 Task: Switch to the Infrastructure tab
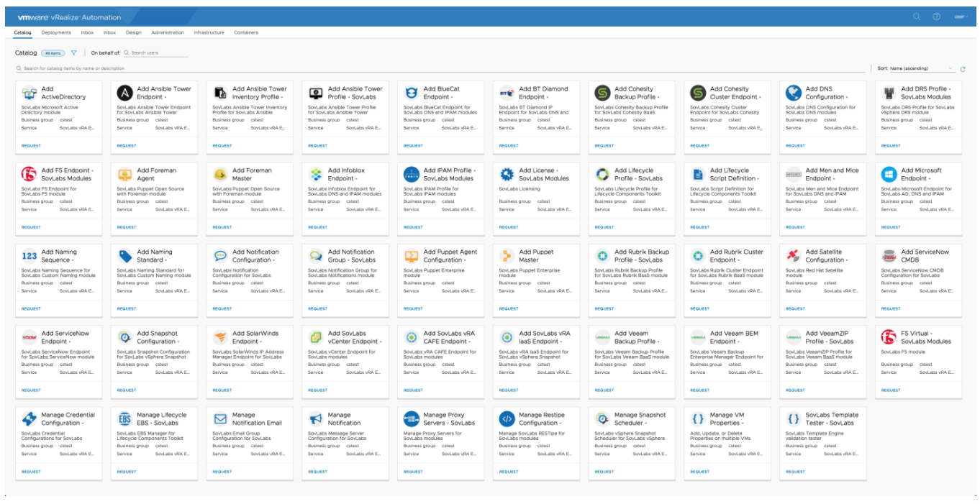[209, 32]
